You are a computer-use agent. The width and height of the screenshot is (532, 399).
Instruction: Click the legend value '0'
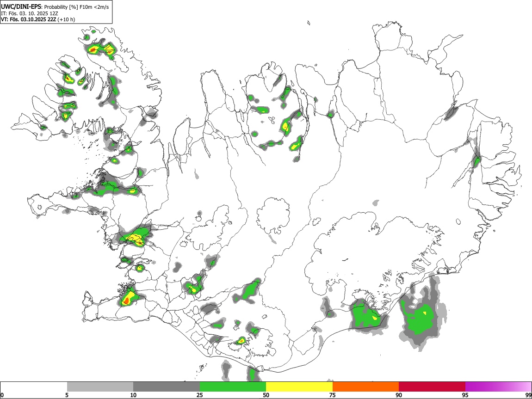2,395
